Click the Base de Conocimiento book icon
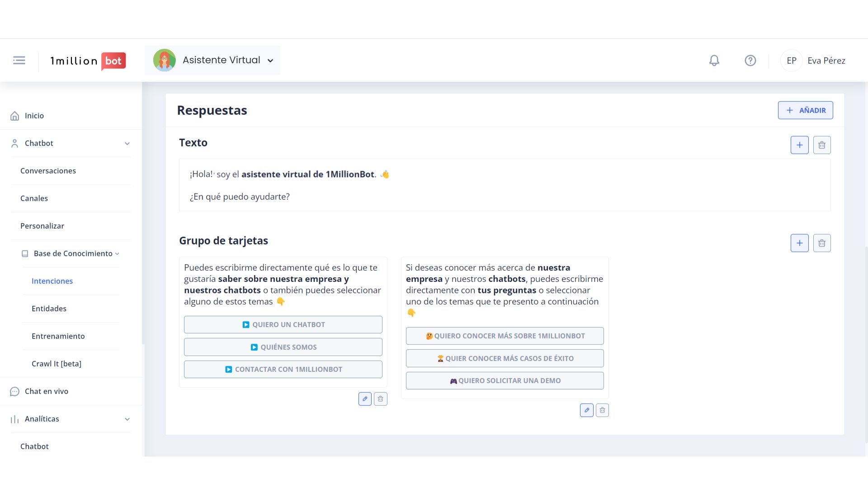This screenshot has width=868, height=488. click(25, 254)
